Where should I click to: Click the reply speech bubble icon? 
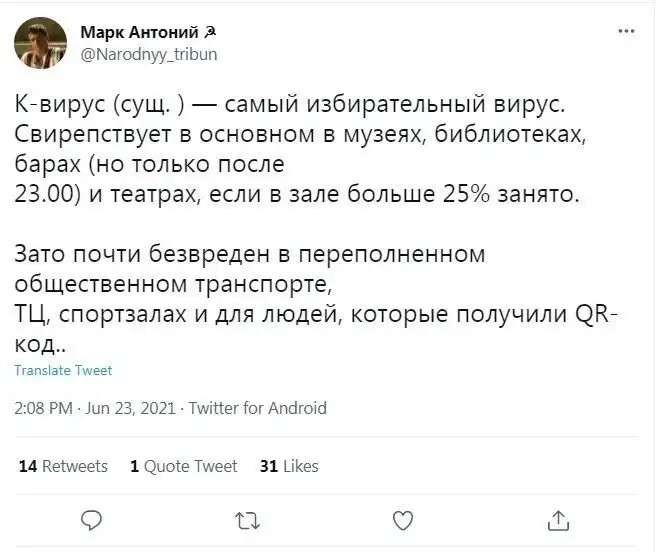(x=90, y=520)
